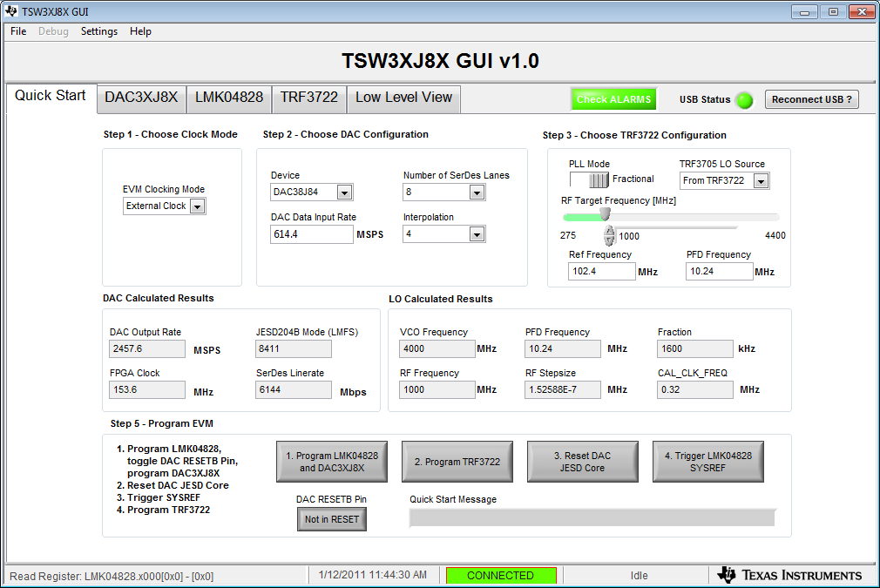Click the Fraction value 1600
Viewport: 880px width, 588px height.
point(694,349)
